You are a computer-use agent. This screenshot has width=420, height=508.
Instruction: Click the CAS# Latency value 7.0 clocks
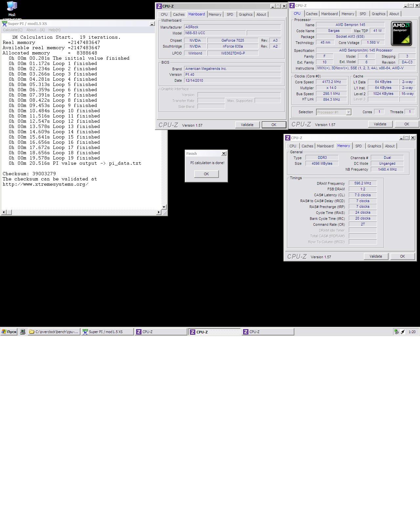363,195
